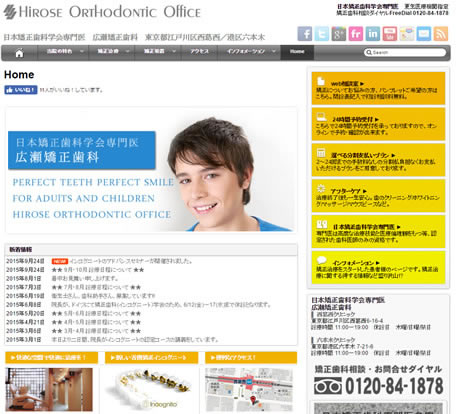Screen dimensions: 460x414
Task: Select the dark Home tab in navigation
Action: 297,52
